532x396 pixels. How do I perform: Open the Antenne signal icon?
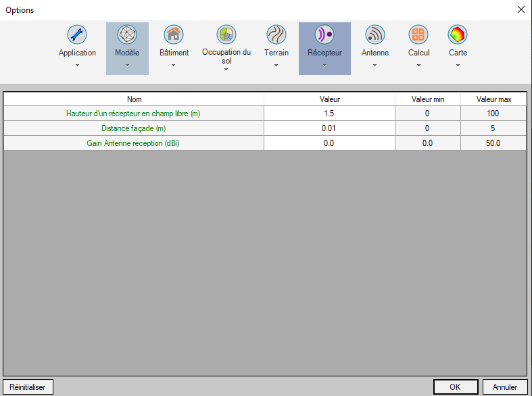(x=375, y=34)
